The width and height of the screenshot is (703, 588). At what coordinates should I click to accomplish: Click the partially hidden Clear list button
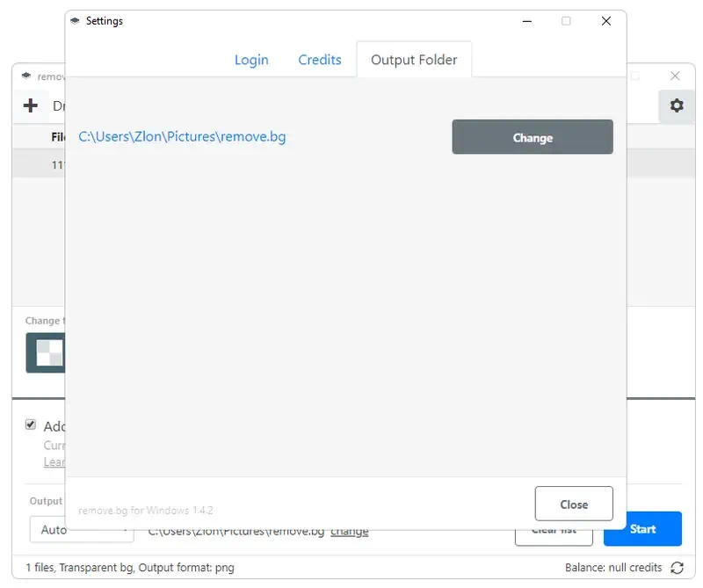click(554, 537)
